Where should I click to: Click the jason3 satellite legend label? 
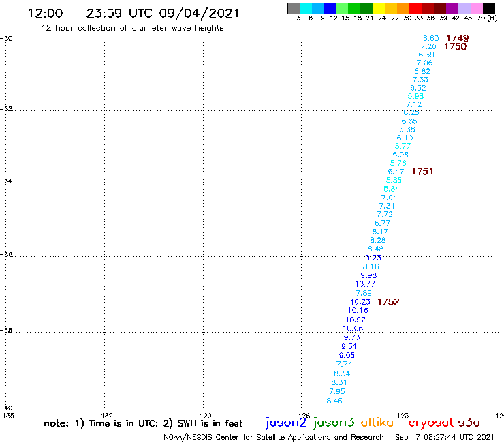click(x=334, y=423)
